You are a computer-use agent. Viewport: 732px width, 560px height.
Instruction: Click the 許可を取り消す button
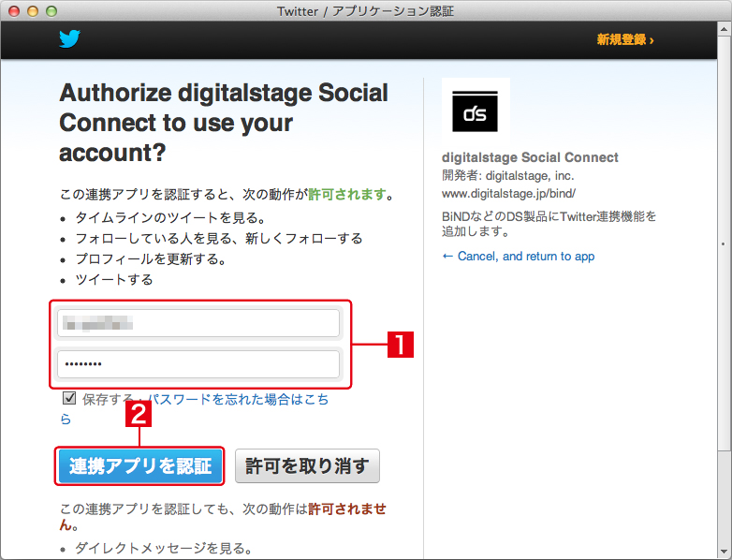pyautogui.click(x=307, y=466)
